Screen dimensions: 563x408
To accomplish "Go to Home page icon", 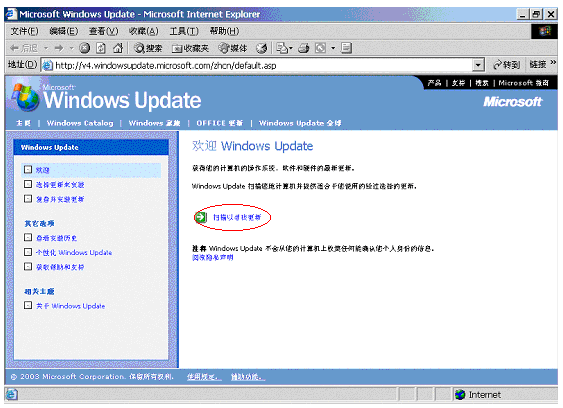I will [x=118, y=48].
